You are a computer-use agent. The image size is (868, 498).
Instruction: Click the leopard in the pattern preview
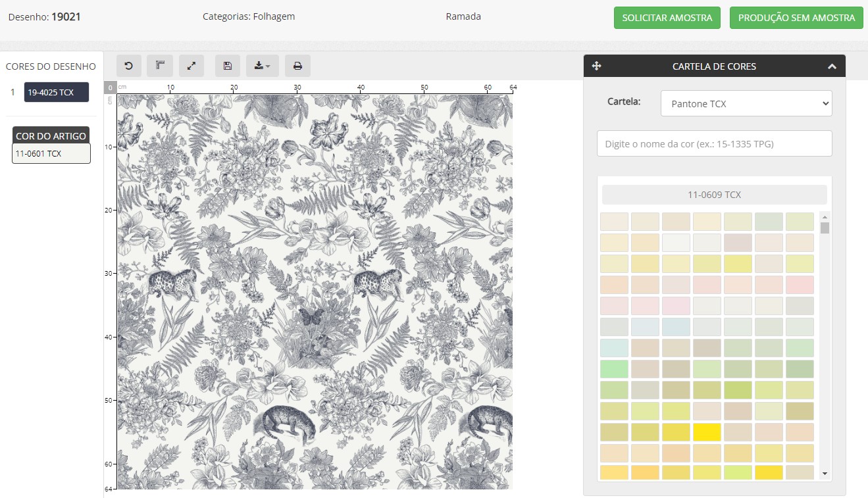pos(172,282)
